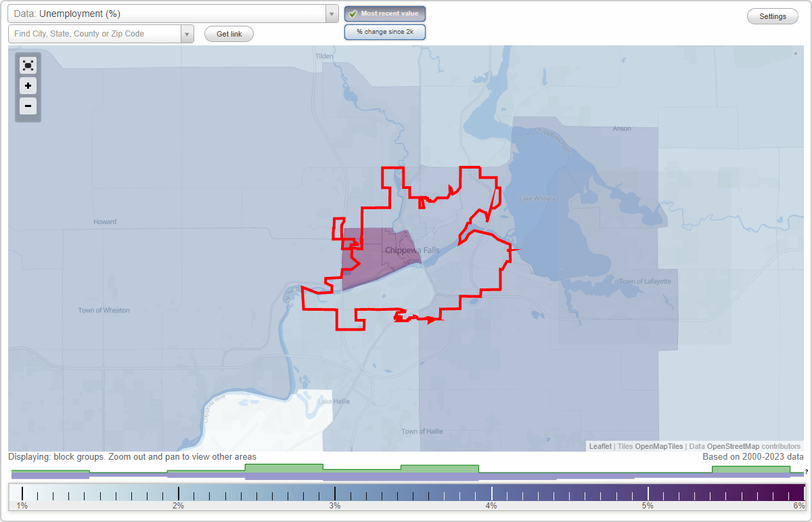Image resolution: width=812 pixels, height=522 pixels.
Task: Open the Data selector's dropdown arrow
Action: coord(331,13)
